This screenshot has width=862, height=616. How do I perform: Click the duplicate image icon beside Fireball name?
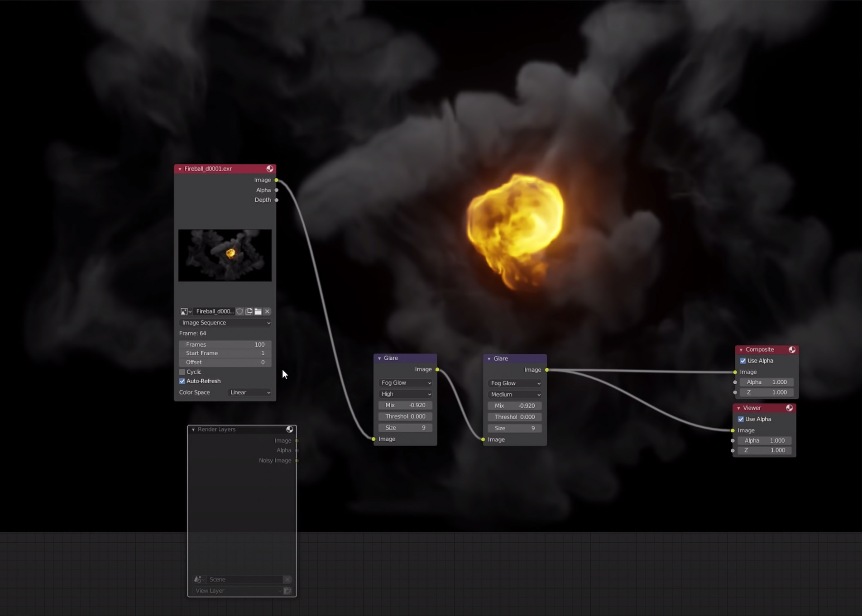[249, 311]
